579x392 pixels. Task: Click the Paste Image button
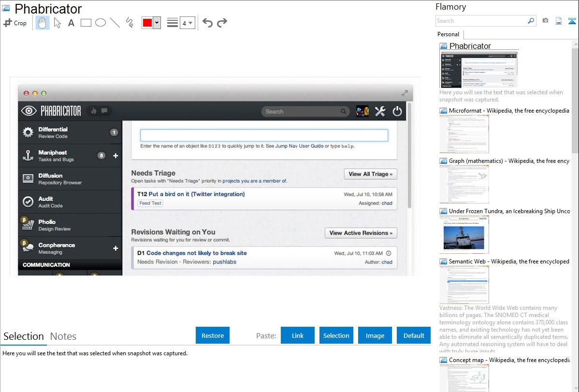coord(375,335)
